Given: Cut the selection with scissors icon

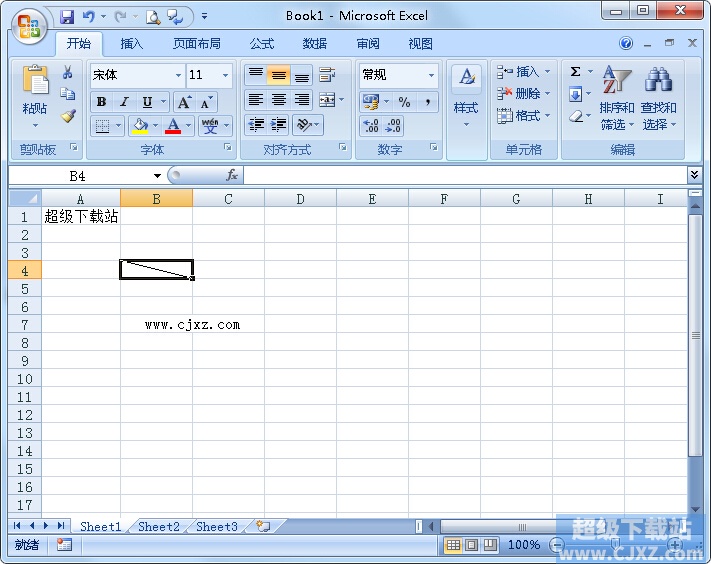Looking at the screenshot, I should click(68, 72).
